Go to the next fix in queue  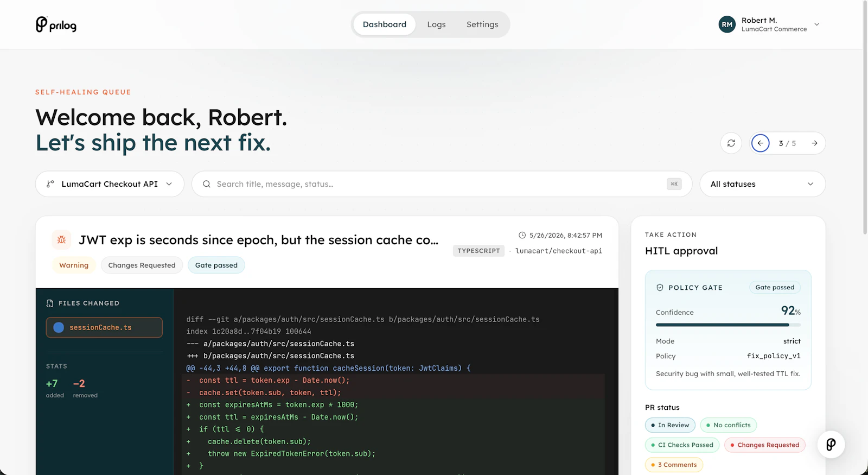point(814,143)
